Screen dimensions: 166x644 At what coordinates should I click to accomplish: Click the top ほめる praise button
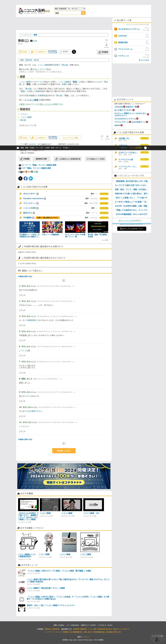click(x=23, y=52)
